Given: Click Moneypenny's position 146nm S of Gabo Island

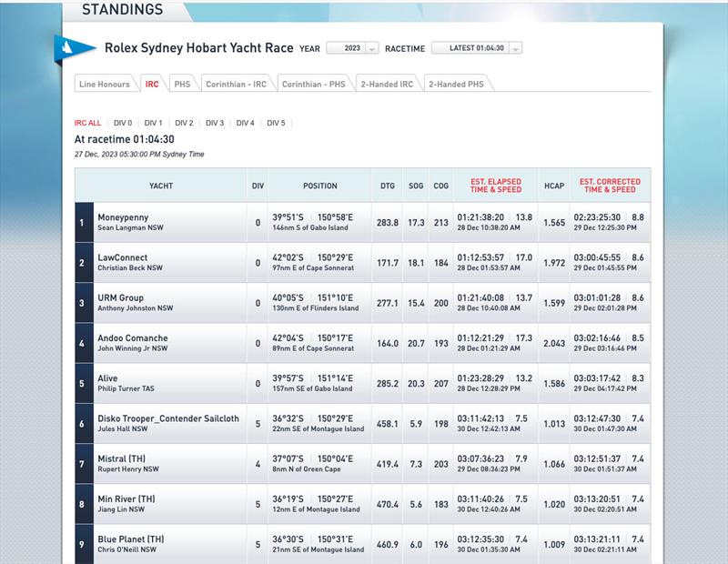Looking at the screenshot, I should tap(310, 228).
